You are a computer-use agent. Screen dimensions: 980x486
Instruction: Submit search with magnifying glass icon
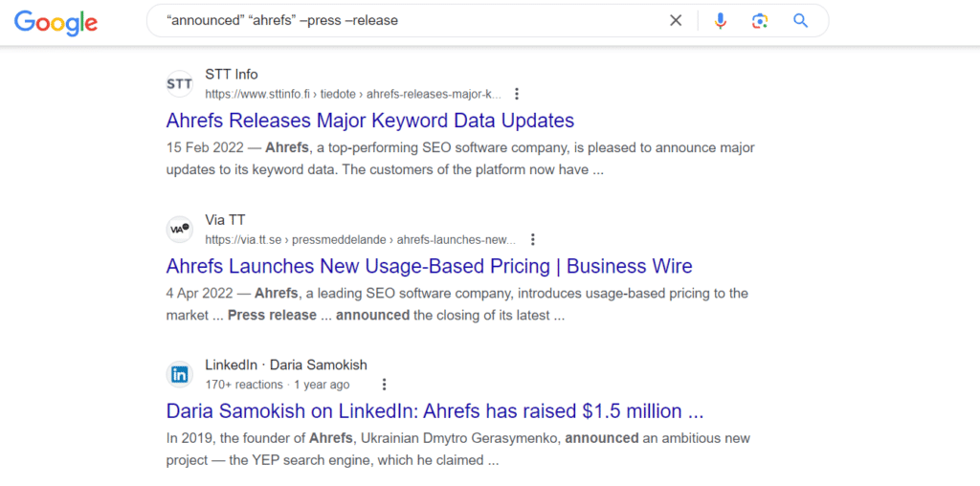point(801,21)
